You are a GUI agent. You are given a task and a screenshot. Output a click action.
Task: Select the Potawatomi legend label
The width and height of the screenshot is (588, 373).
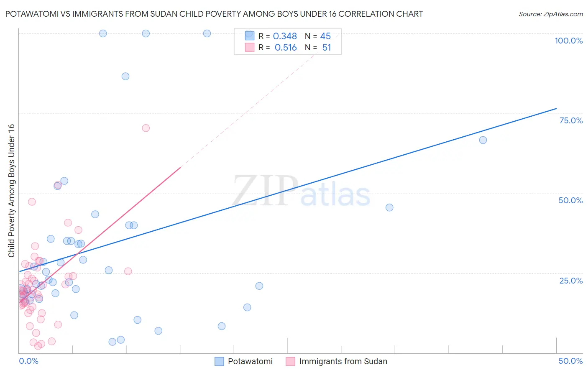(x=250, y=361)
